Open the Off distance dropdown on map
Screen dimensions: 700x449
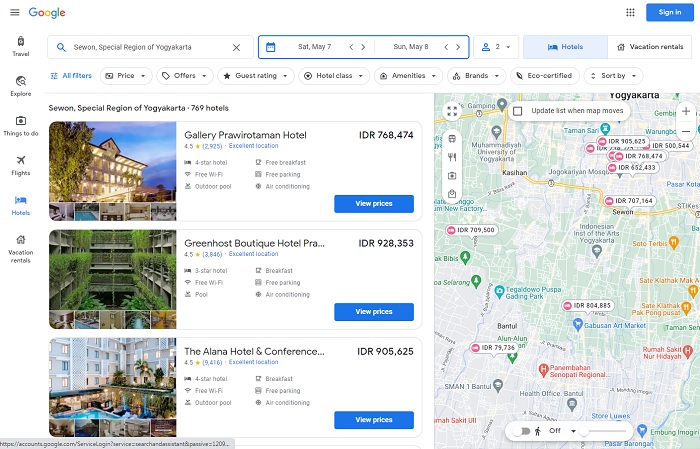click(562, 431)
